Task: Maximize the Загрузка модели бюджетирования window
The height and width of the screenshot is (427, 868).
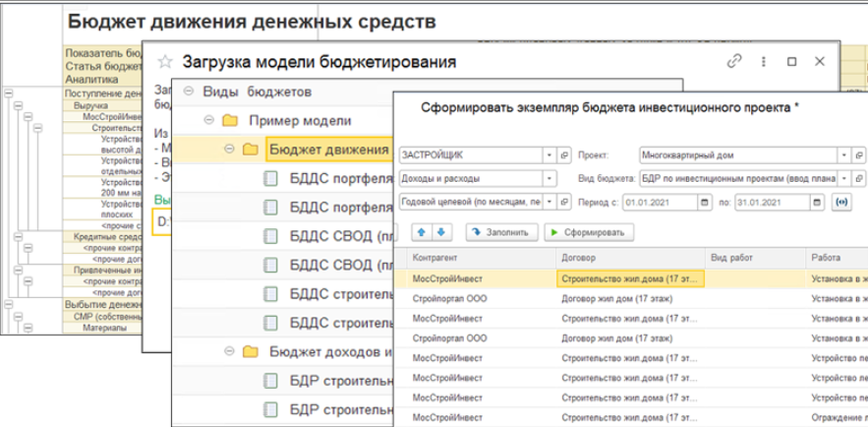Action: point(792,61)
